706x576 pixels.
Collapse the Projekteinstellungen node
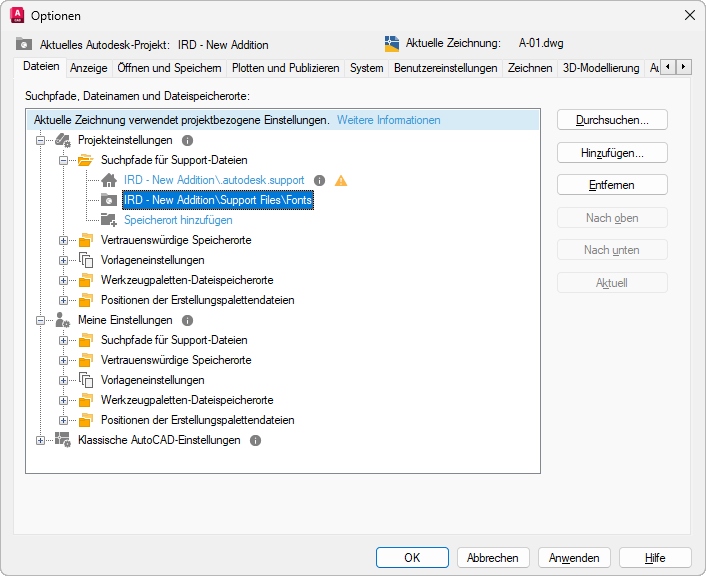(x=41, y=141)
